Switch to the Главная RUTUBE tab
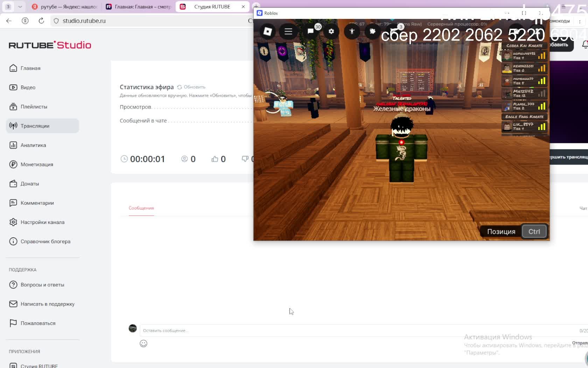This screenshot has height=368, width=588. 139,7
